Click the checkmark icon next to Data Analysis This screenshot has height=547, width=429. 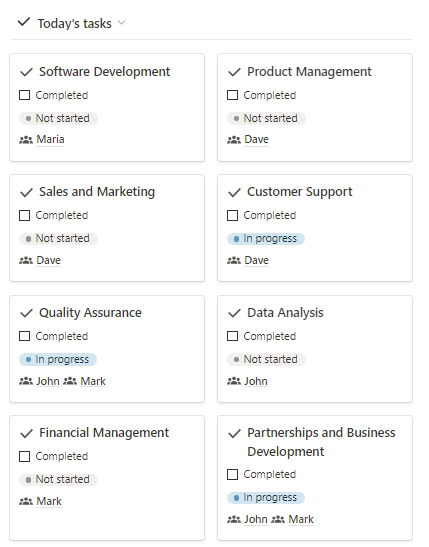pos(234,313)
